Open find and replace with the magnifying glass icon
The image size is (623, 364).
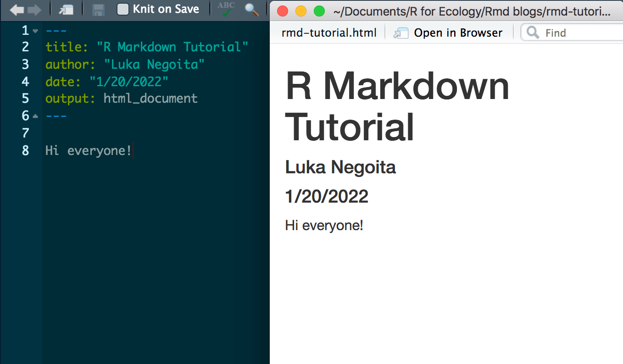(252, 9)
